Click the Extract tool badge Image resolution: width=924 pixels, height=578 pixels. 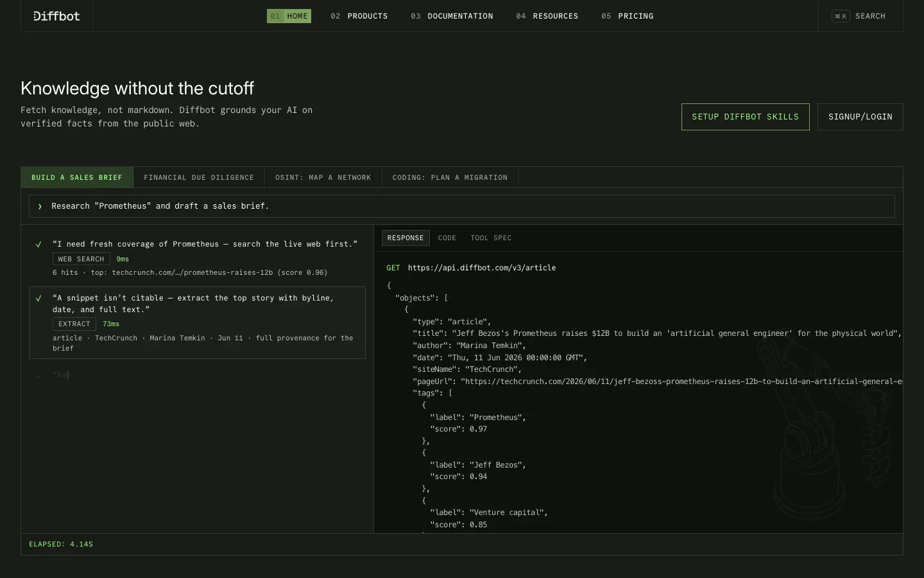pyautogui.click(x=74, y=324)
